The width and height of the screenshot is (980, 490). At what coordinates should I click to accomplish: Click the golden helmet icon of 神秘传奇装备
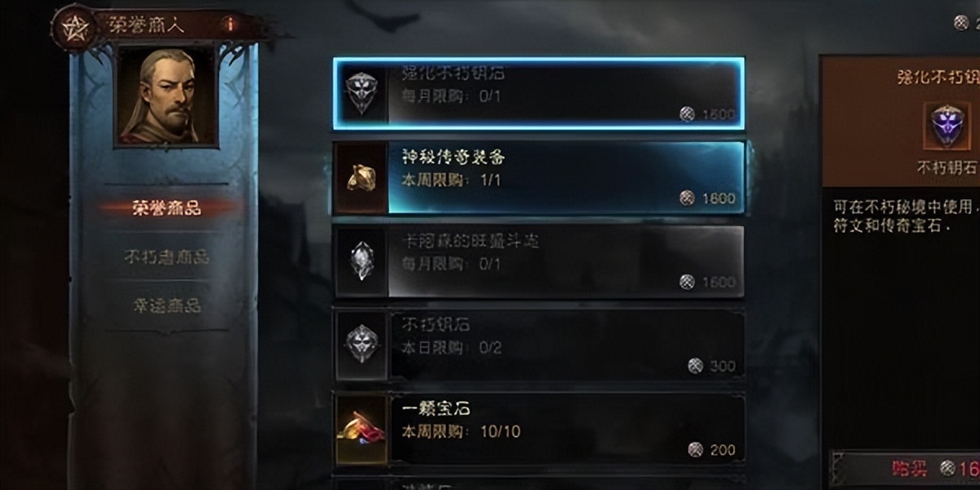(x=359, y=177)
